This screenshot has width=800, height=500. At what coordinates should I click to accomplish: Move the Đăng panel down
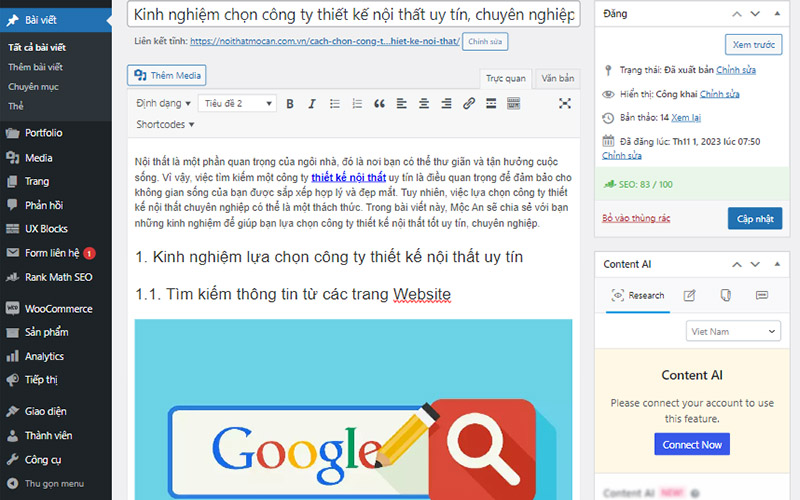(x=755, y=14)
